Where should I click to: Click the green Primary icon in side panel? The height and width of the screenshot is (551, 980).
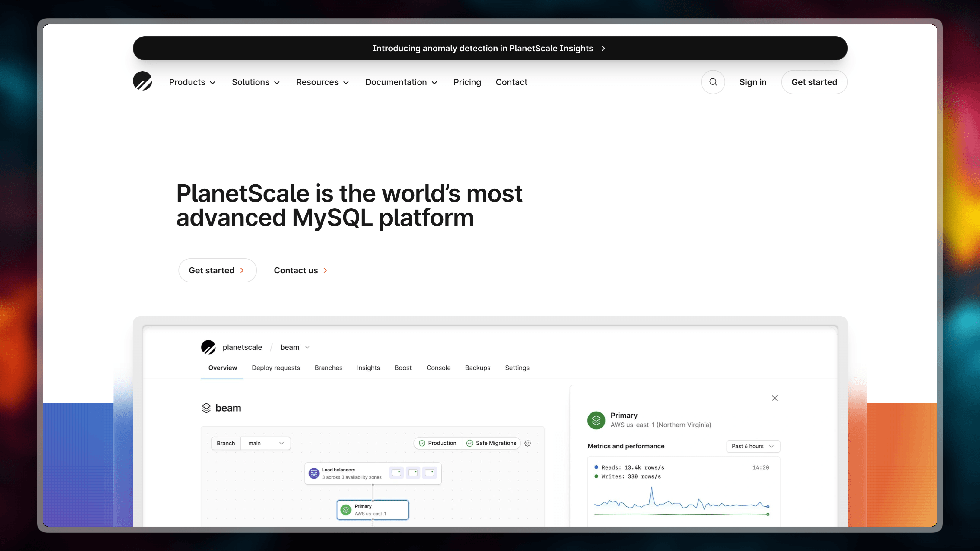pos(596,420)
